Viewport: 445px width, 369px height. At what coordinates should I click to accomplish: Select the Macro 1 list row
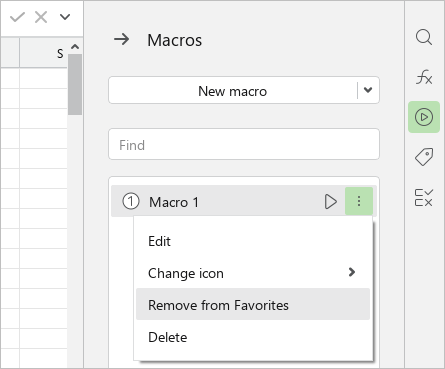coord(244,201)
